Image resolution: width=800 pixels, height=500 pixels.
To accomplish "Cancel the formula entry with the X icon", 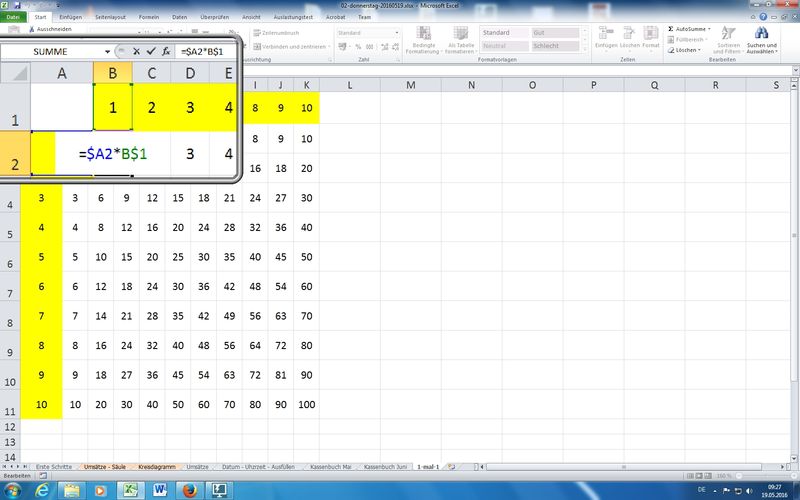I will click(136, 52).
